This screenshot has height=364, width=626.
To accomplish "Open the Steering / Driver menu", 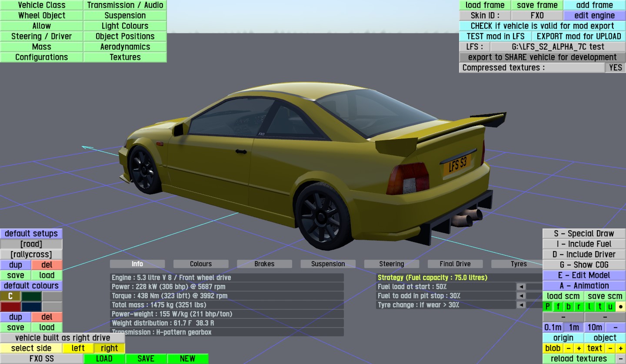I will pos(42,36).
